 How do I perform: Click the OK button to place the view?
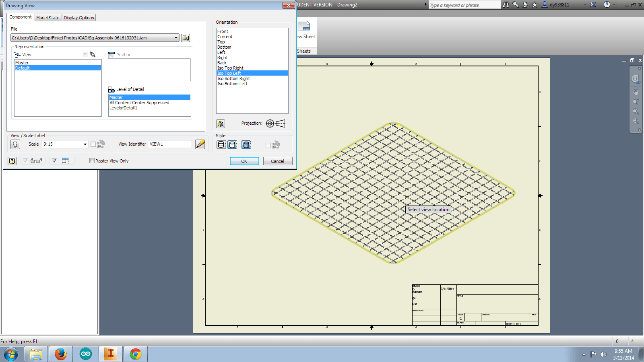click(244, 161)
